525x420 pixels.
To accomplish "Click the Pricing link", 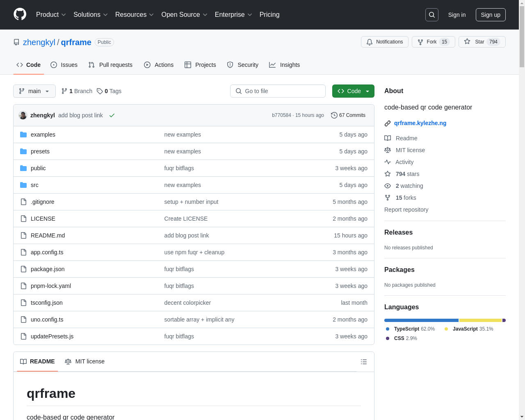I will [x=269, y=15].
